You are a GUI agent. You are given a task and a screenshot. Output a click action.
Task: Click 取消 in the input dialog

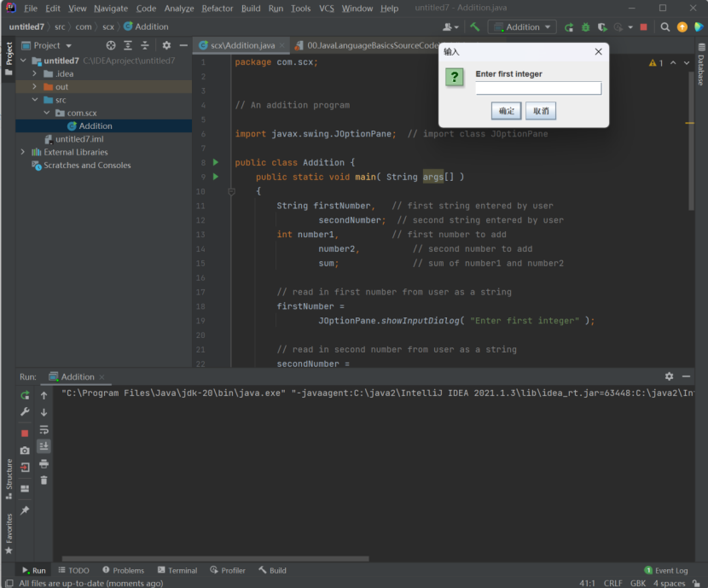(x=541, y=111)
